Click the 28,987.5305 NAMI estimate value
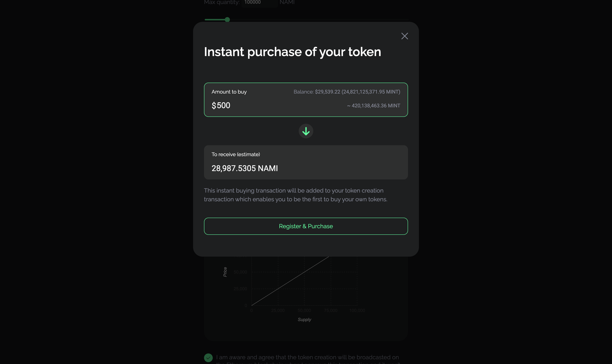 [244, 168]
